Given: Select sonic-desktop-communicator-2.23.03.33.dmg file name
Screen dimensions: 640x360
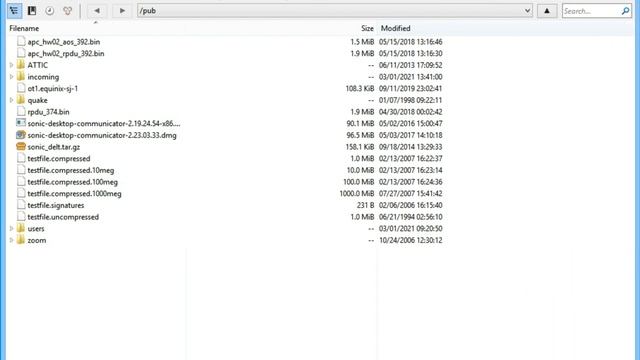Looking at the screenshot, I should coord(102,136).
